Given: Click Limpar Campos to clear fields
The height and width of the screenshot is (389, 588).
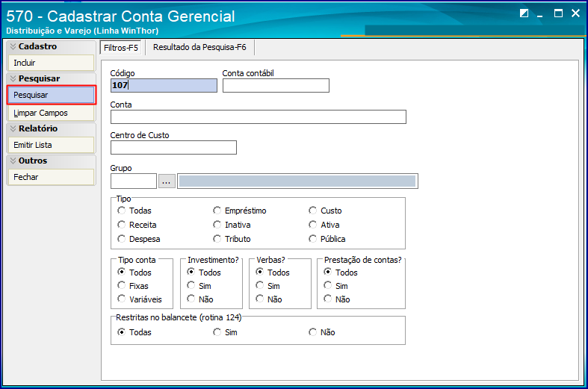Looking at the screenshot, I should tap(51, 113).
